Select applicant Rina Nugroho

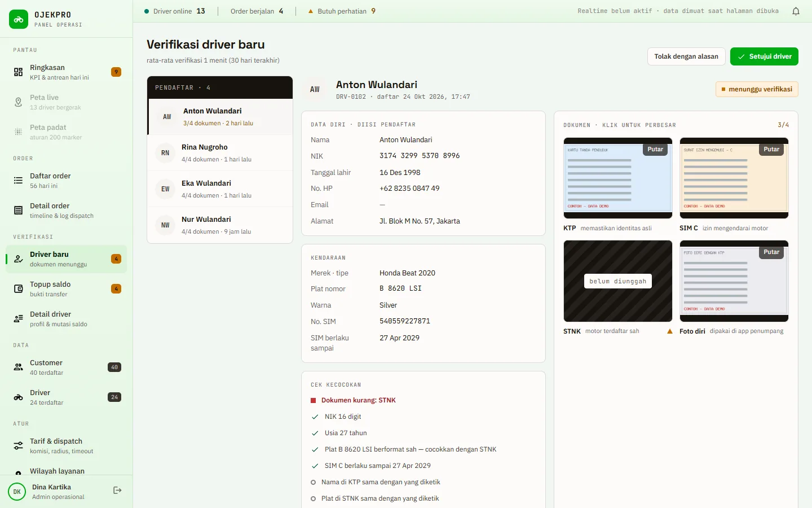tap(220, 153)
